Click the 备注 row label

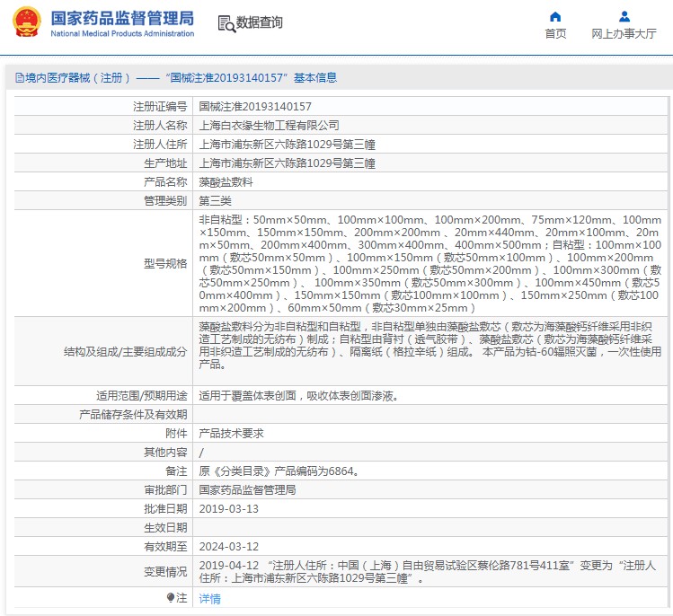click(176, 471)
